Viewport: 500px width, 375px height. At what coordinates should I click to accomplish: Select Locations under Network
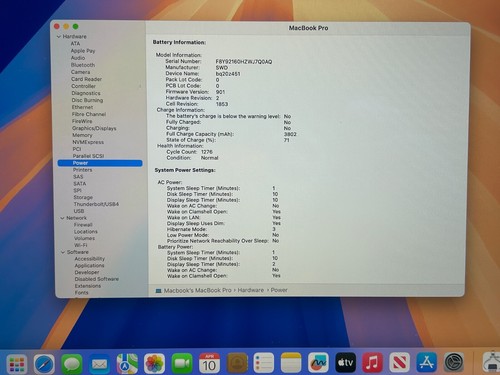86,231
